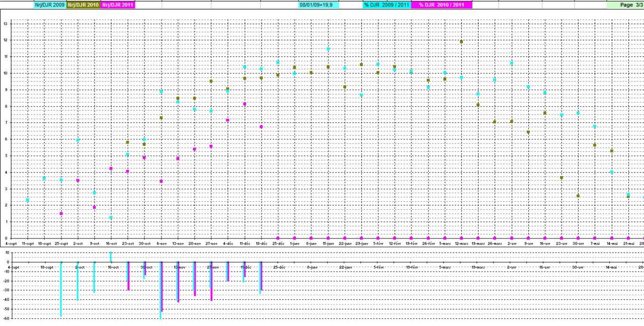This screenshot has width=644, height=326.
Task: Click the '12-févr' label on upper x-axis
Action: 394,243
